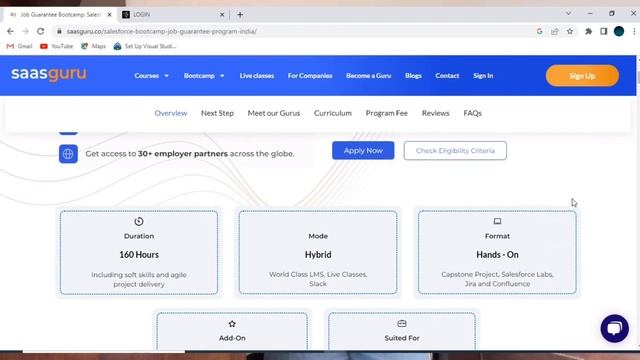The height and width of the screenshot is (360, 640).
Task: Click the globe icon beside employer partners
Action: point(68,154)
